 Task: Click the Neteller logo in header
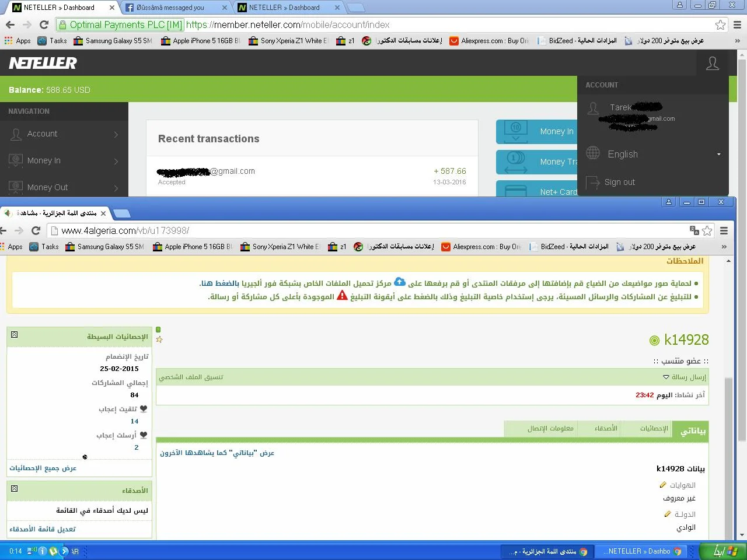pyautogui.click(x=43, y=63)
